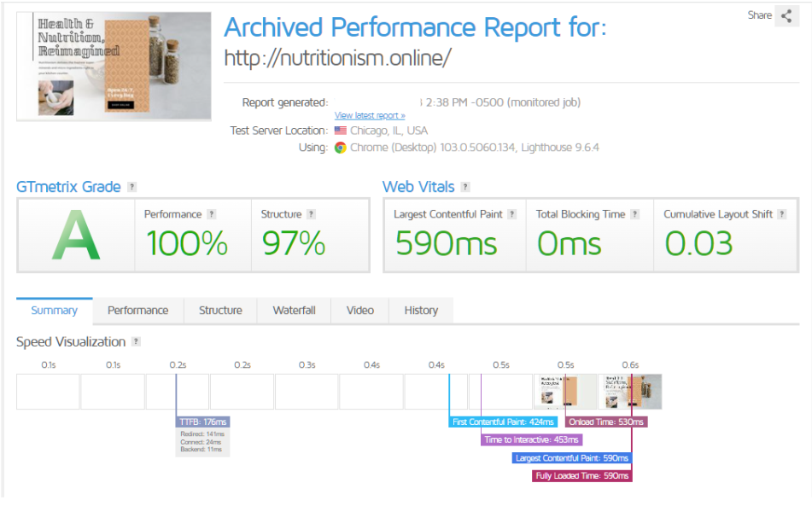Click the 0.5s filmstrip frame thumbnail
Screen dimensions: 812x512
[565, 392]
